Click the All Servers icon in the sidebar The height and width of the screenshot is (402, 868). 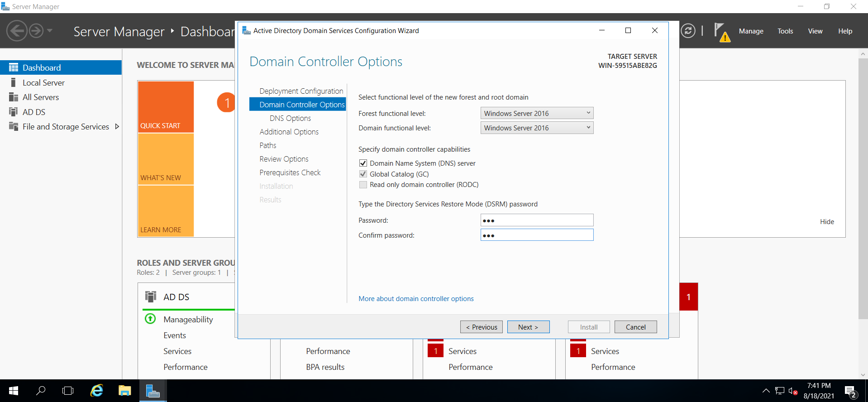coord(14,97)
